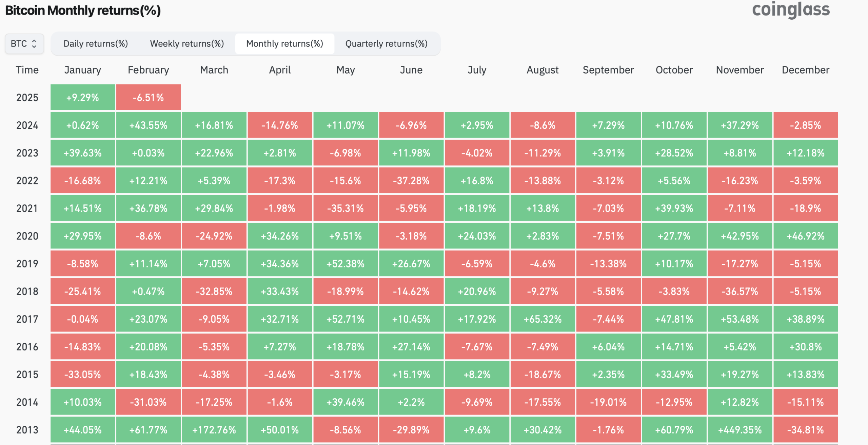Toggle Weekly returns display on
This screenshot has width=868, height=445.
click(188, 43)
